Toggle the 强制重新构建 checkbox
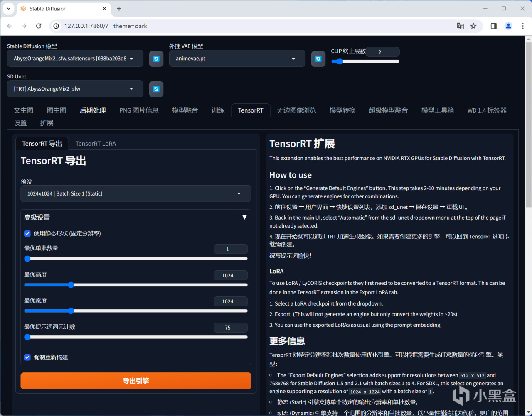The width and height of the screenshot is (532, 416). pos(27,357)
